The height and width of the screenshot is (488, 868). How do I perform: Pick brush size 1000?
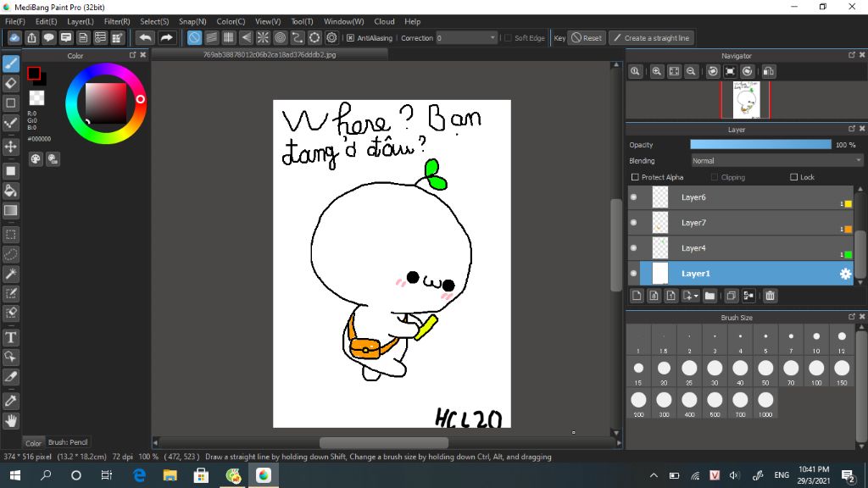click(765, 404)
